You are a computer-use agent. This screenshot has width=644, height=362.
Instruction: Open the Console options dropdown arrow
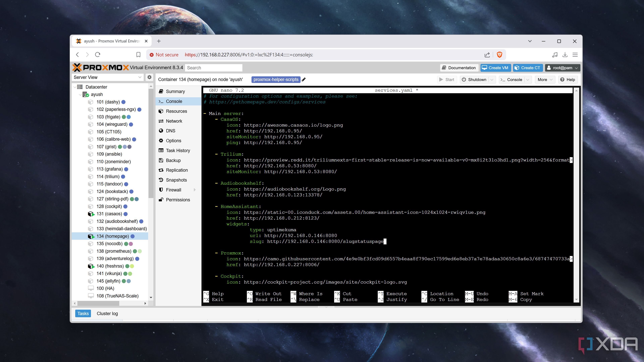[x=528, y=80]
